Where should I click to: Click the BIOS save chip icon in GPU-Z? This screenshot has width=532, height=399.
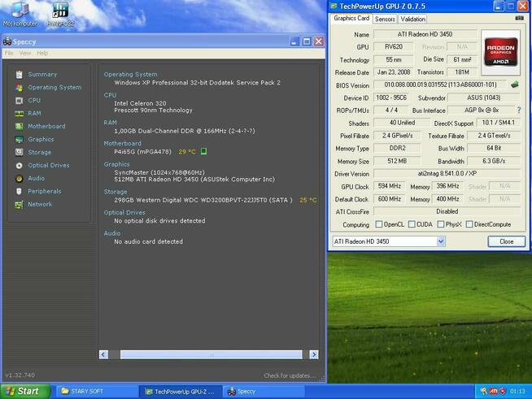(514, 85)
